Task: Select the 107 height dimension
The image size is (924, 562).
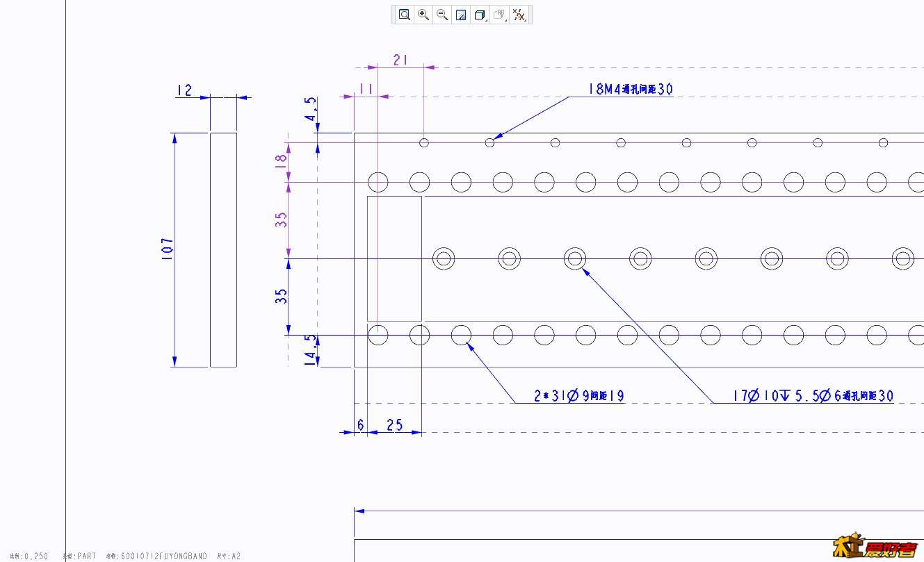Action: (x=168, y=249)
